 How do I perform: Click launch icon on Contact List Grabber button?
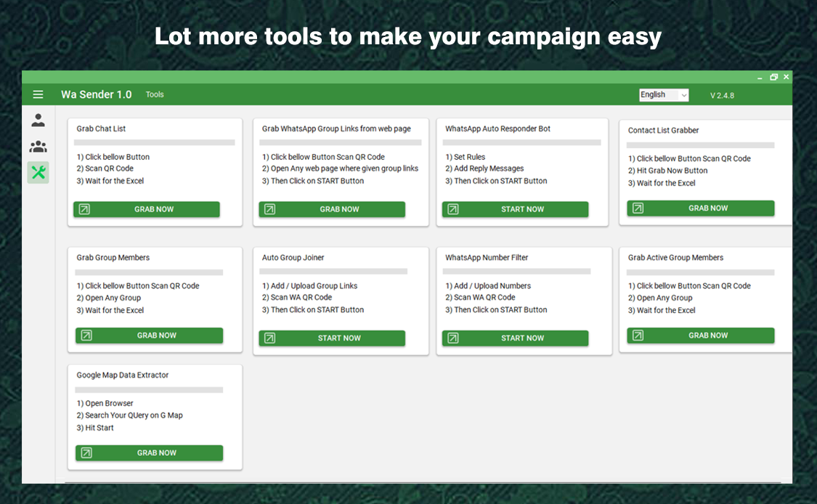(x=638, y=208)
